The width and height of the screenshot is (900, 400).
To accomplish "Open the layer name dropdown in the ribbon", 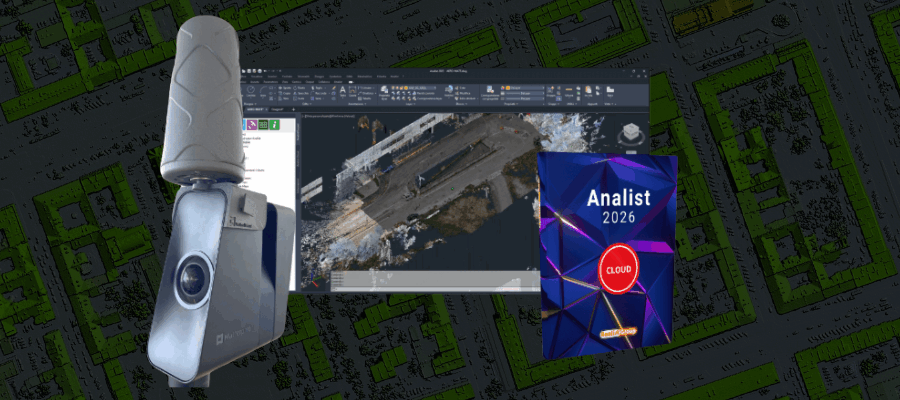I will pyautogui.click(x=421, y=88).
